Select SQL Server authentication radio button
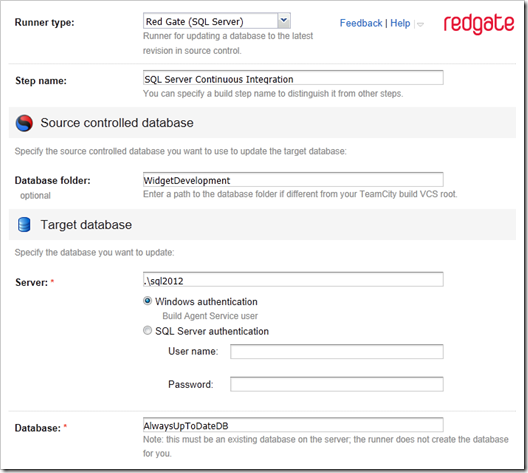The height and width of the screenshot is (473, 528). (147, 331)
